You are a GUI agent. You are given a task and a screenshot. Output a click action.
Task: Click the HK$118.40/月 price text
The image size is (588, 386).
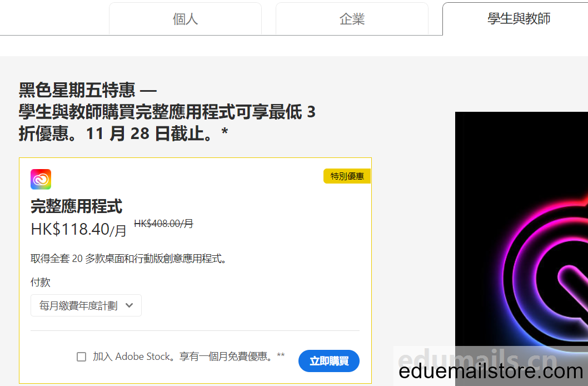click(78, 230)
